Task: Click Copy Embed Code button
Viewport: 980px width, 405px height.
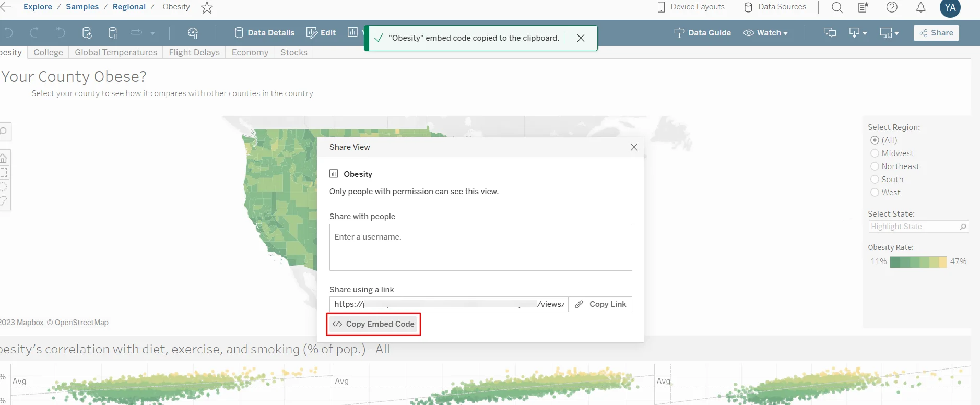Action: [373, 324]
